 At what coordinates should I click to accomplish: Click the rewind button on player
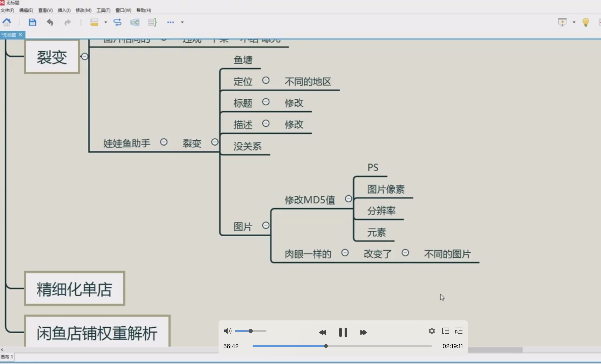click(323, 331)
